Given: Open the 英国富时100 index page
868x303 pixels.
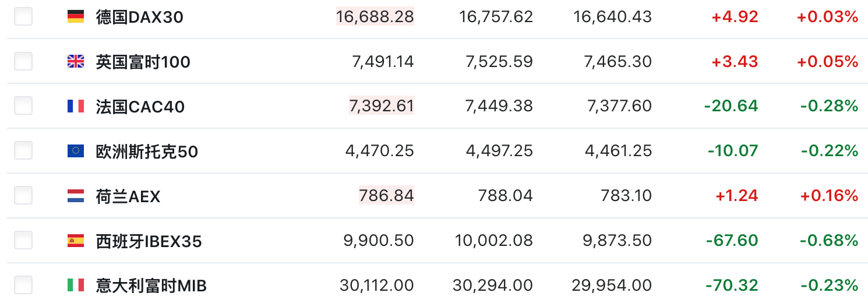Looking at the screenshot, I should coord(143,62).
